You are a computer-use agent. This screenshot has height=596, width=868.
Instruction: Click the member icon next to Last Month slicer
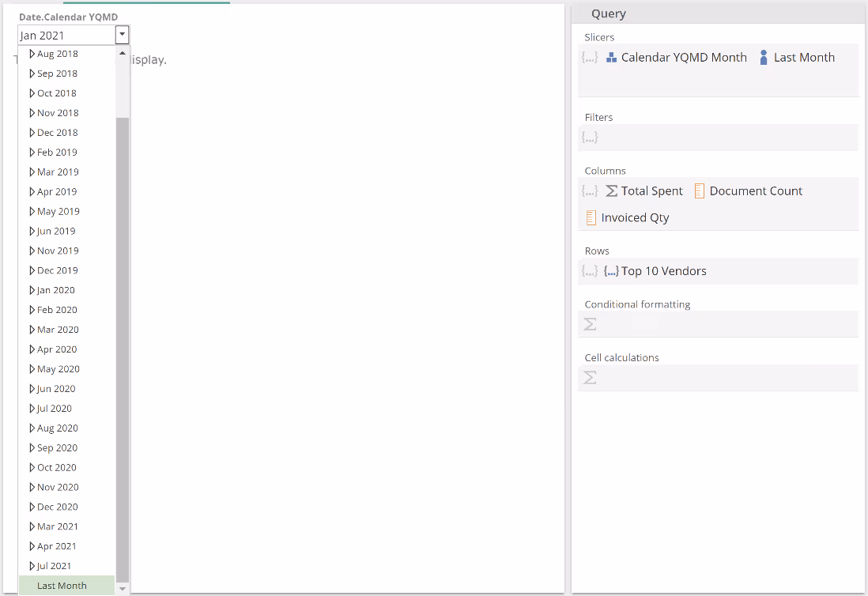point(764,58)
